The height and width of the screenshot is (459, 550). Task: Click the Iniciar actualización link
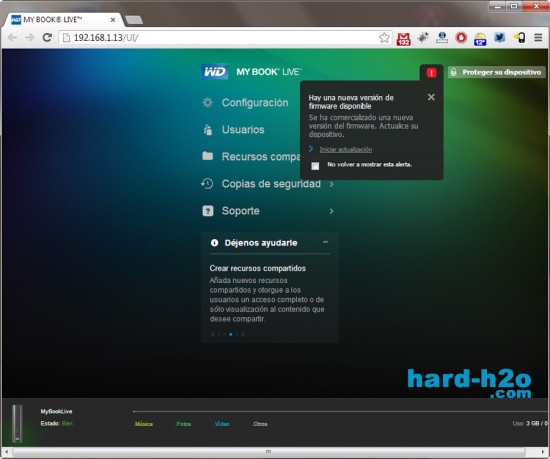pos(346,149)
